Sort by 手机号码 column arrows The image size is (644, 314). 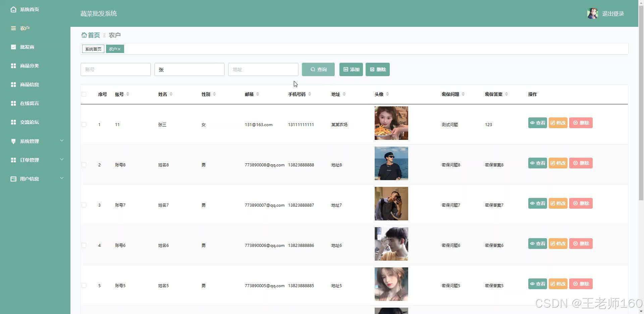pos(310,94)
